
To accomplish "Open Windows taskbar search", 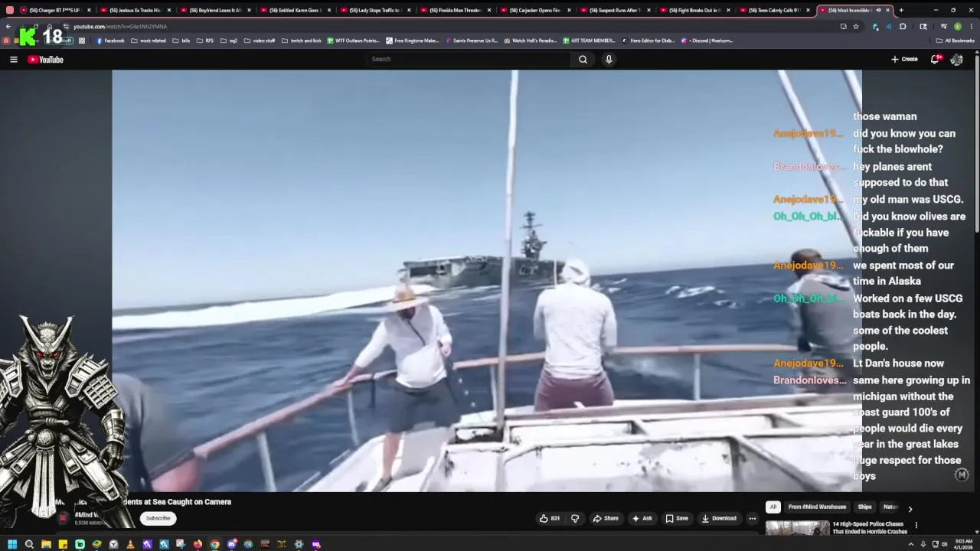I will [29, 544].
